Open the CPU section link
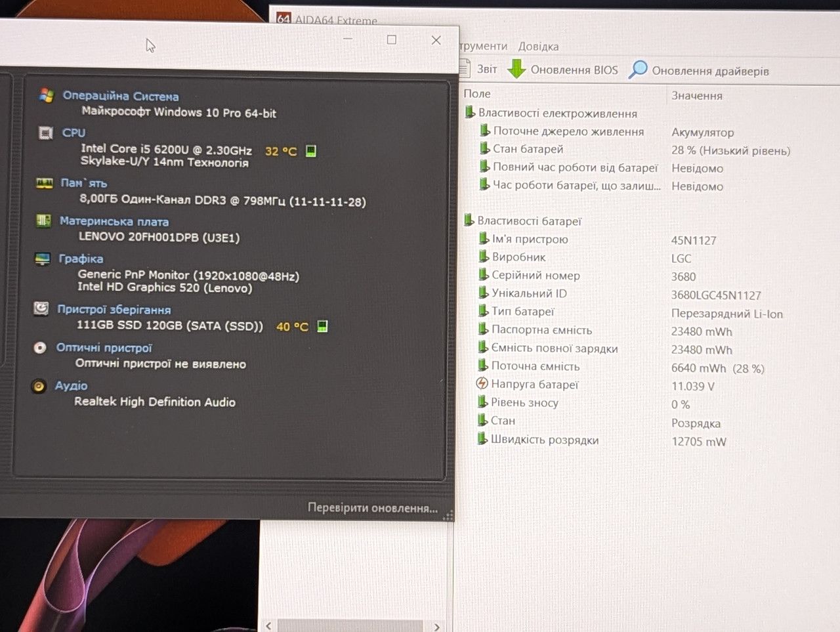Viewport: 840px width, 632px height. coord(73,133)
